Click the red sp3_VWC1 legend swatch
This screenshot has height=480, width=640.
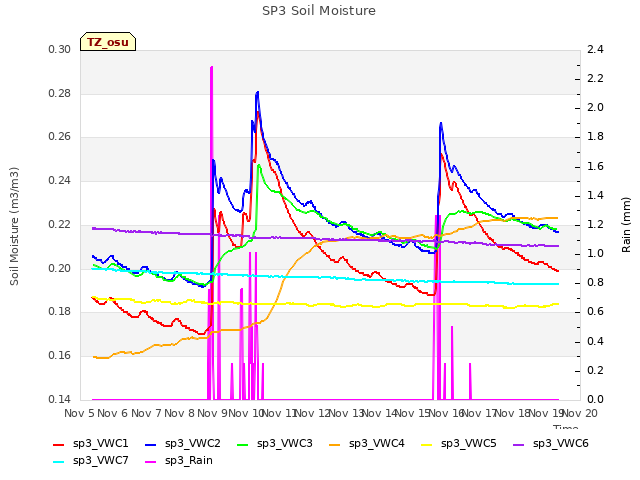point(59,445)
